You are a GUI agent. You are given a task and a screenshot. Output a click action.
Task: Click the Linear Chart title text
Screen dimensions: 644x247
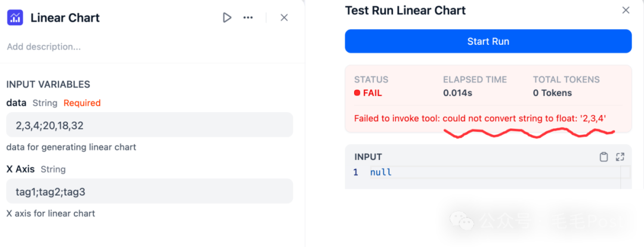point(66,18)
